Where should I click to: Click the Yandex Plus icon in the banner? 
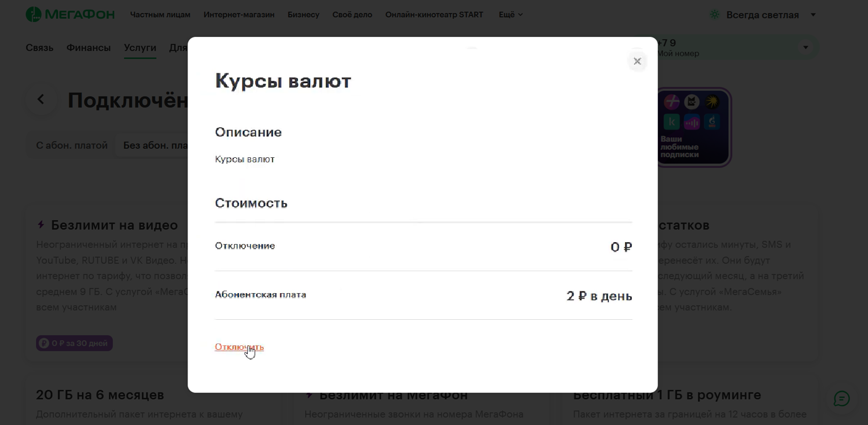click(672, 101)
